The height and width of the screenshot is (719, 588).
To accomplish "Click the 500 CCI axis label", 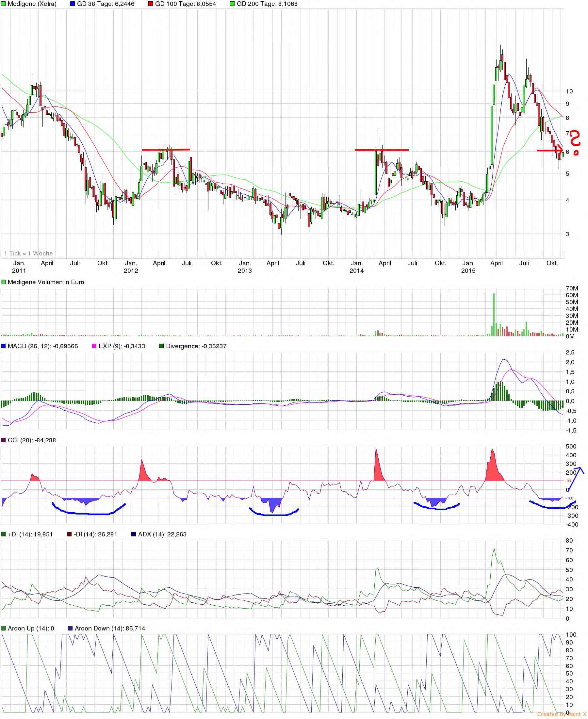I will [571, 447].
